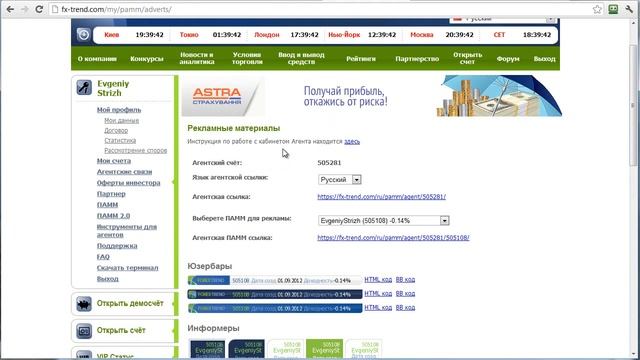The width and height of the screenshot is (640, 360).
Task: Click the icon beside Открыть демосчёт
Action: click(84, 304)
